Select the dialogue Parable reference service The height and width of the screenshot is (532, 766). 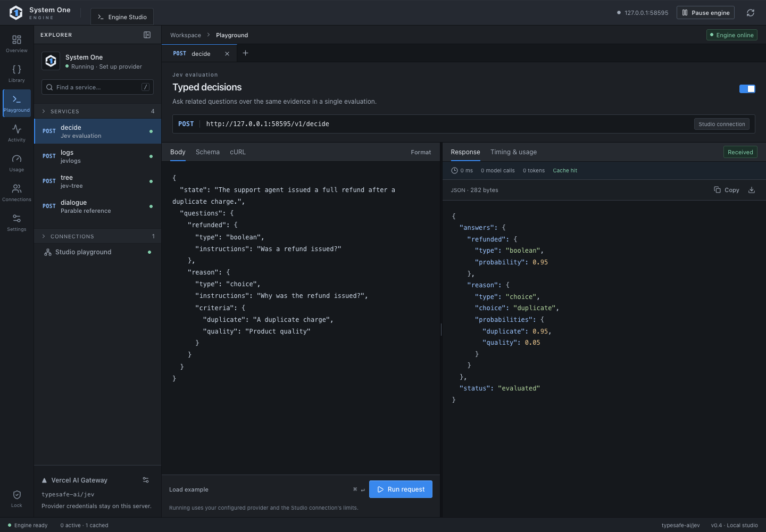(x=98, y=206)
